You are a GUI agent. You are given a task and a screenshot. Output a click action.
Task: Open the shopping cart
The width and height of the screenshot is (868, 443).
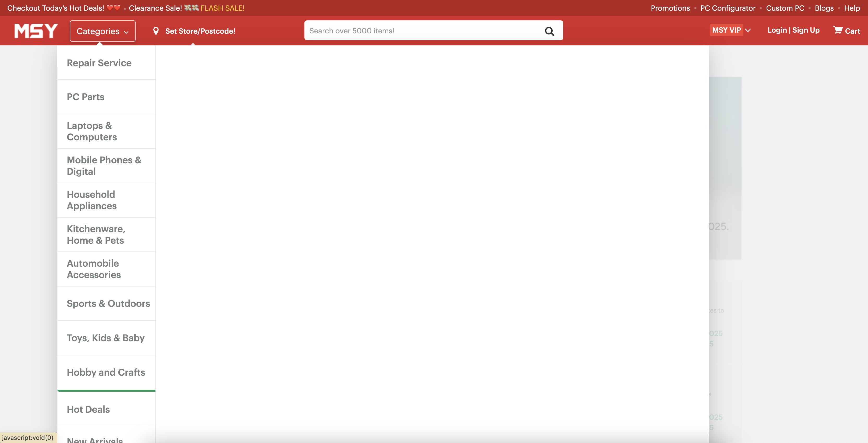pos(846,30)
